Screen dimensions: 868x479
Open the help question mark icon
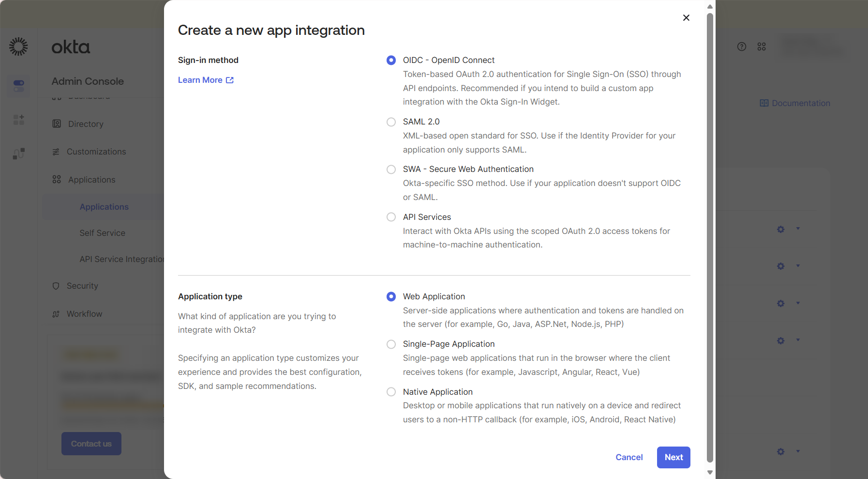coord(742,46)
